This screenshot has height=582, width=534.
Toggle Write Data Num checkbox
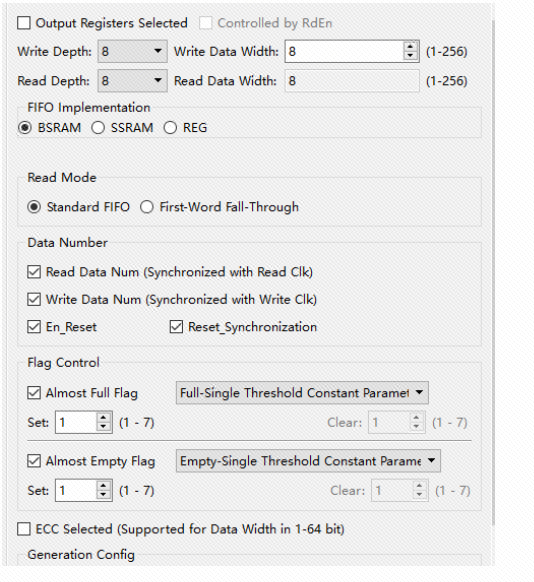(x=34, y=299)
